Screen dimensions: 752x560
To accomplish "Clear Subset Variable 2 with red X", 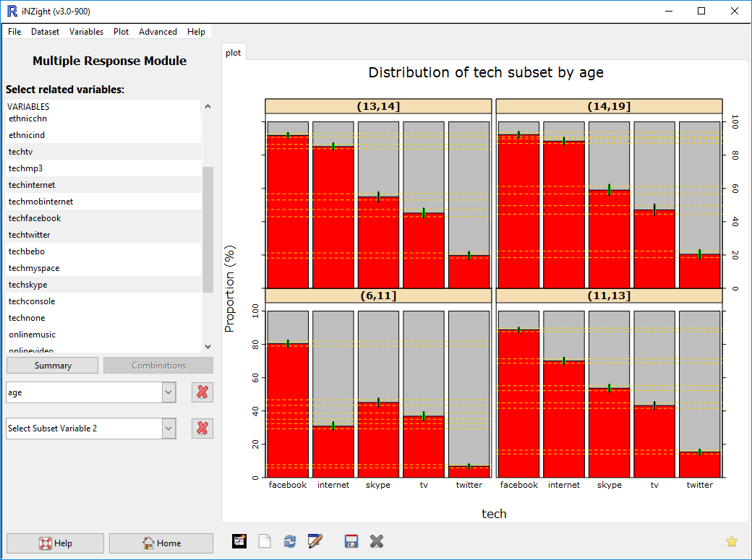I will 202,428.
